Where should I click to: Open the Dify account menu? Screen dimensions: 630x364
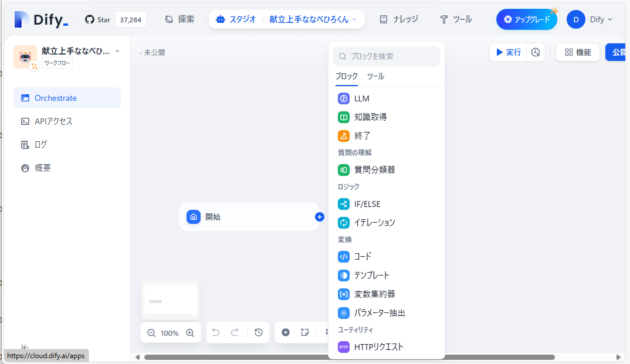click(x=590, y=20)
